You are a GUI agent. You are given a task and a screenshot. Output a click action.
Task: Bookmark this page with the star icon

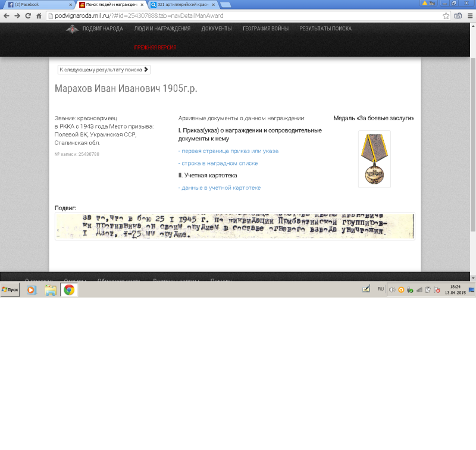446,15
